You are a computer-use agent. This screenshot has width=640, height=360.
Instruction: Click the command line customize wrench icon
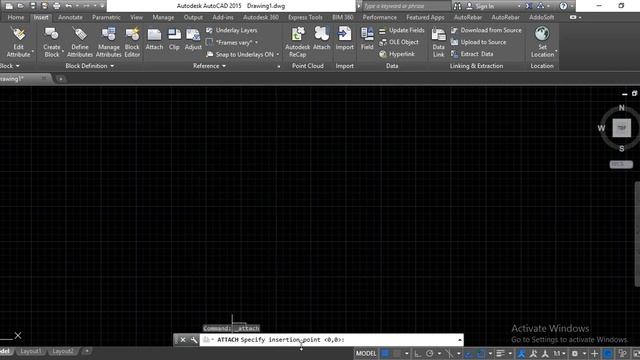[x=193, y=340]
